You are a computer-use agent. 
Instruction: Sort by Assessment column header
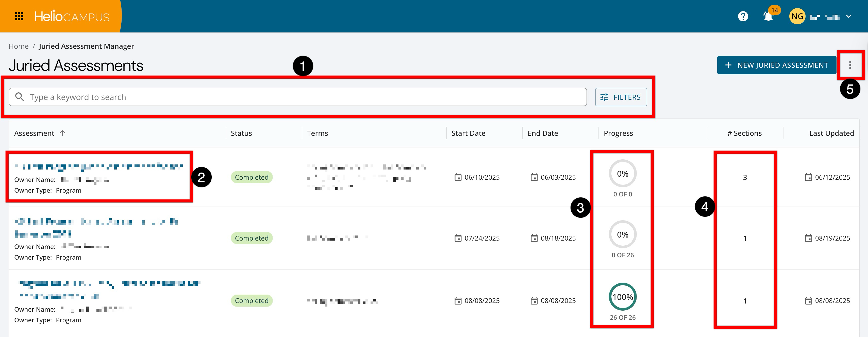[34, 133]
